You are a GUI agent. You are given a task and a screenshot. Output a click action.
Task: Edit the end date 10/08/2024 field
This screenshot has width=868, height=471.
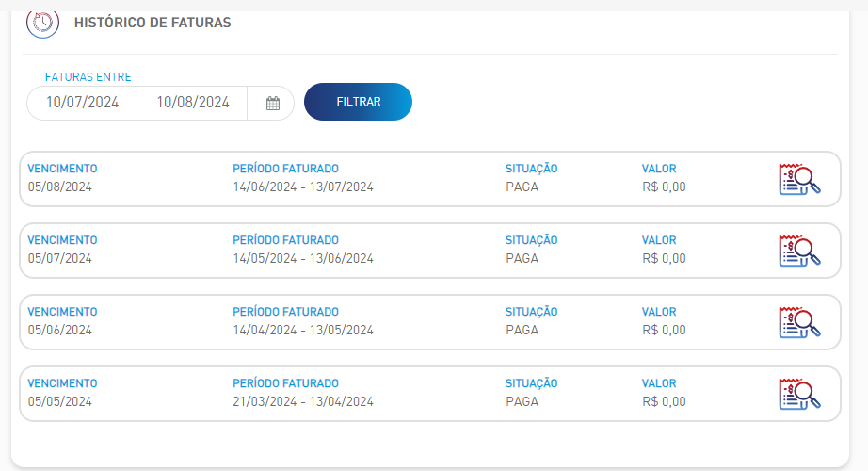(192, 103)
